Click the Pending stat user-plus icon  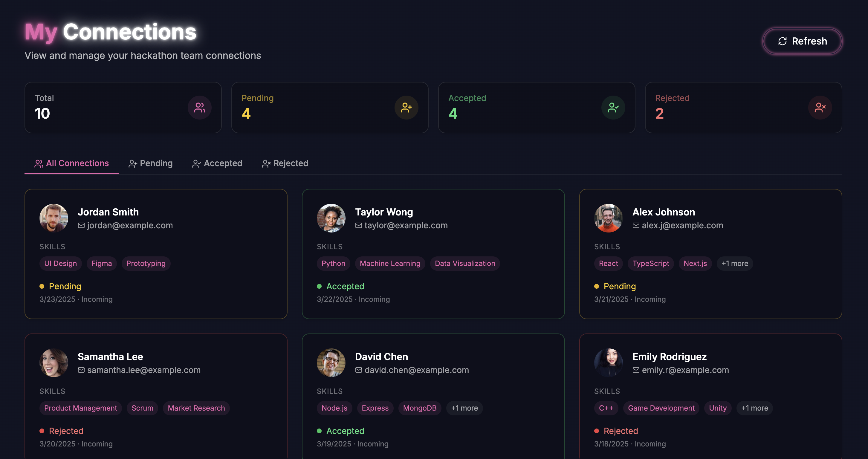pos(407,108)
